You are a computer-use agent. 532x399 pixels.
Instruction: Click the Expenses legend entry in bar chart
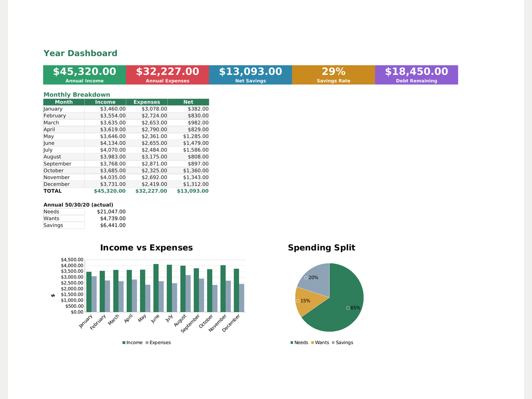click(x=158, y=343)
